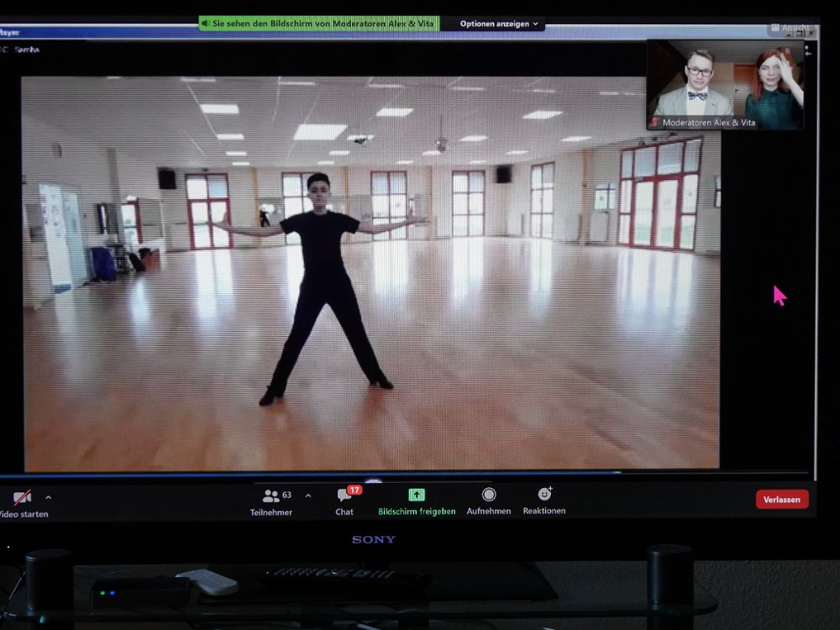Expand the arrow beside Video starten
The image size is (840, 630).
point(48,497)
